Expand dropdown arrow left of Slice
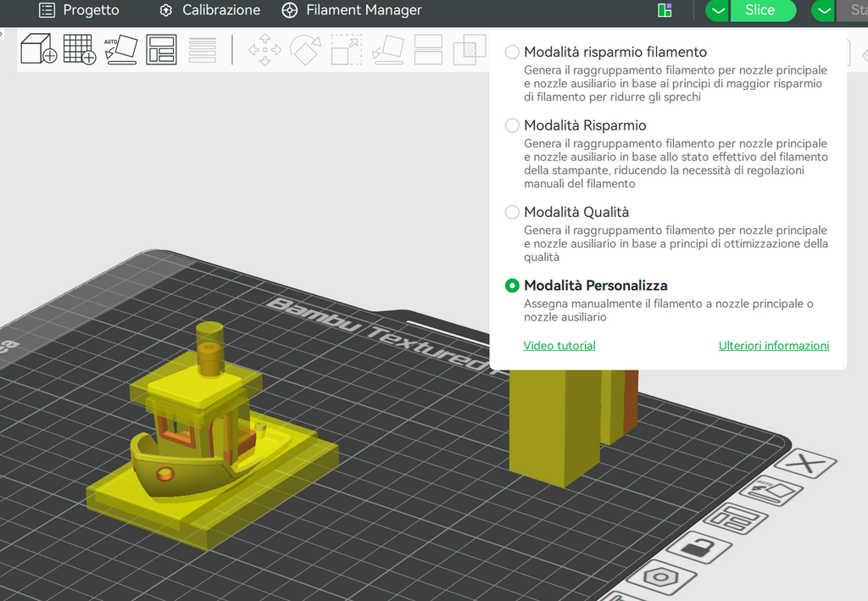 (x=717, y=10)
